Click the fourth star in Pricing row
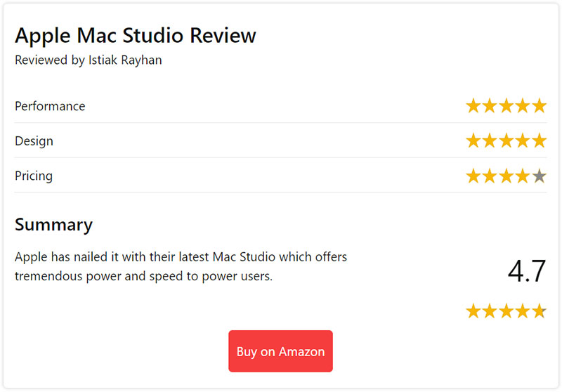 point(523,176)
